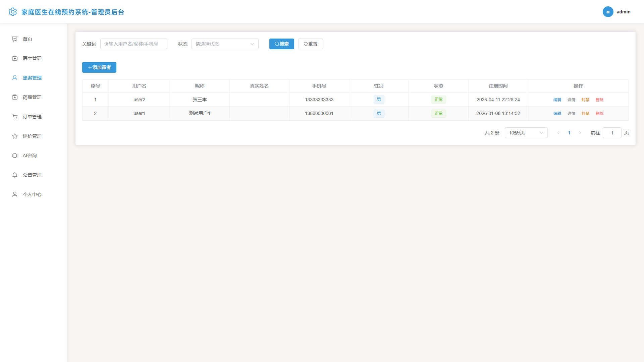The width and height of the screenshot is (644, 362).
Task: Click the 手机号 column header
Action: tap(319, 86)
